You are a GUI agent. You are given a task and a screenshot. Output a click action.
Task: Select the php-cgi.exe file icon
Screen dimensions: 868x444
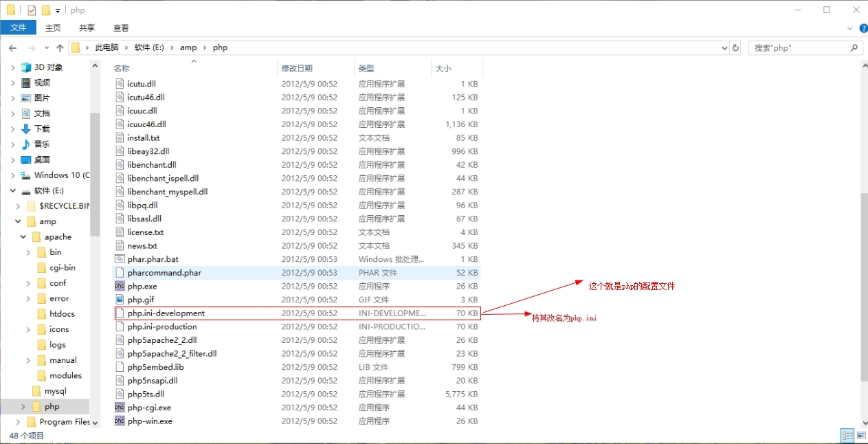point(120,408)
